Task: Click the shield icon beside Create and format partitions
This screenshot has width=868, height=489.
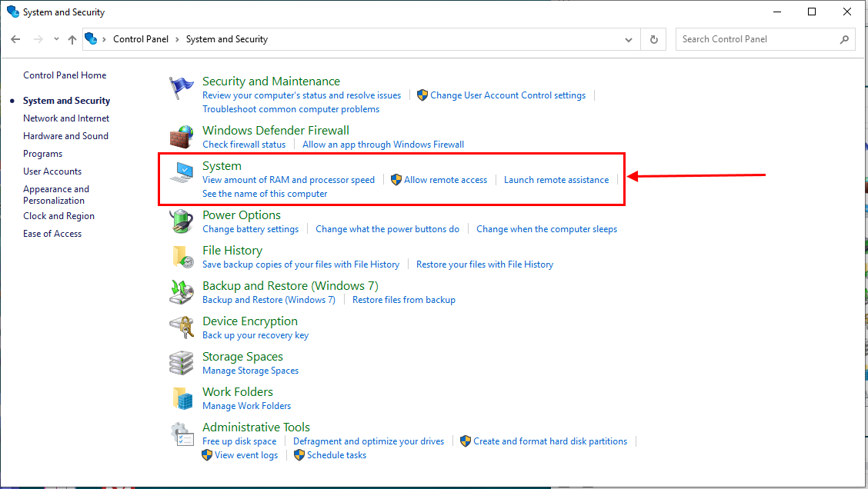Action: 466,441
